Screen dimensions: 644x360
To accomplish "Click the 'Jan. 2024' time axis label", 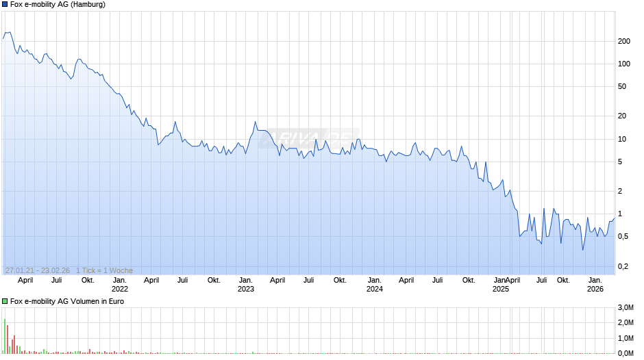I will point(374,285).
